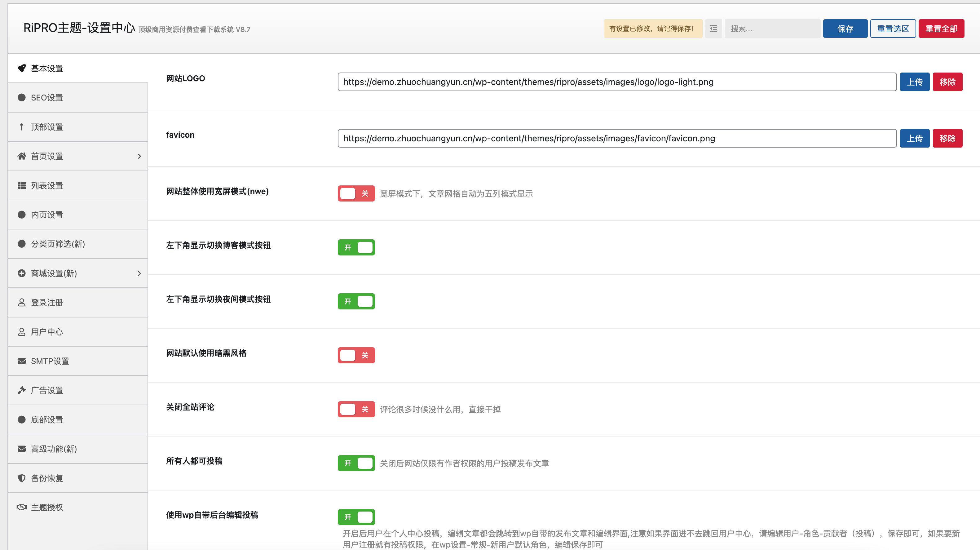Click the up-arrow icon beside 顶部设置
The height and width of the screenshot is (550, 980).
(x=22, y=127)
